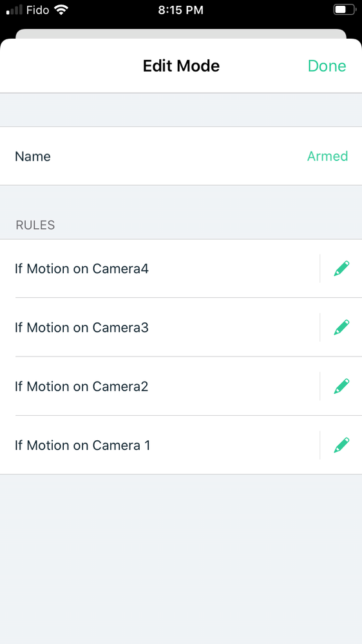
Task: Select the If Motion on Camera4 rule
Action: point(160,269)
